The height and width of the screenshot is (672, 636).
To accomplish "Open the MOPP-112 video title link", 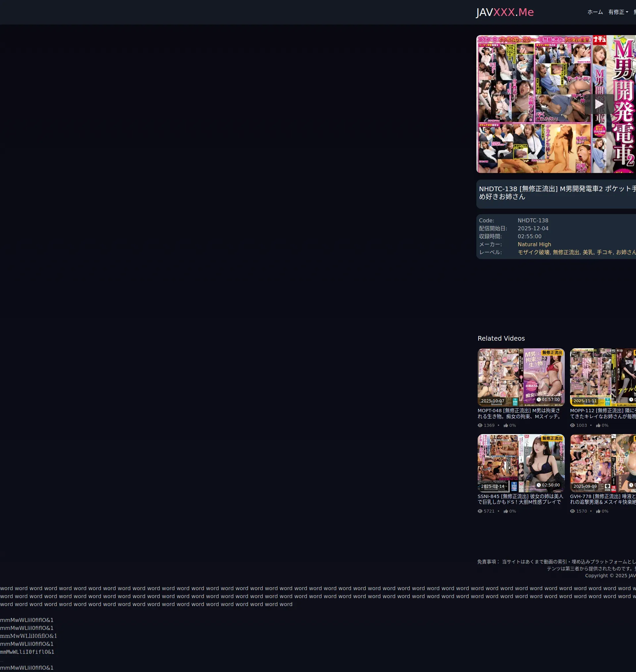I will 603,413.
